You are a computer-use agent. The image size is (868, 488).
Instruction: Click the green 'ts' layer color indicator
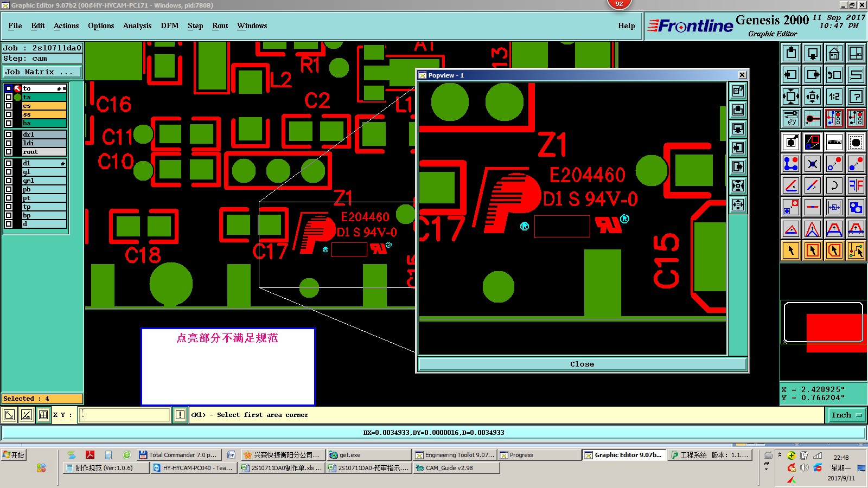point(17,97)
